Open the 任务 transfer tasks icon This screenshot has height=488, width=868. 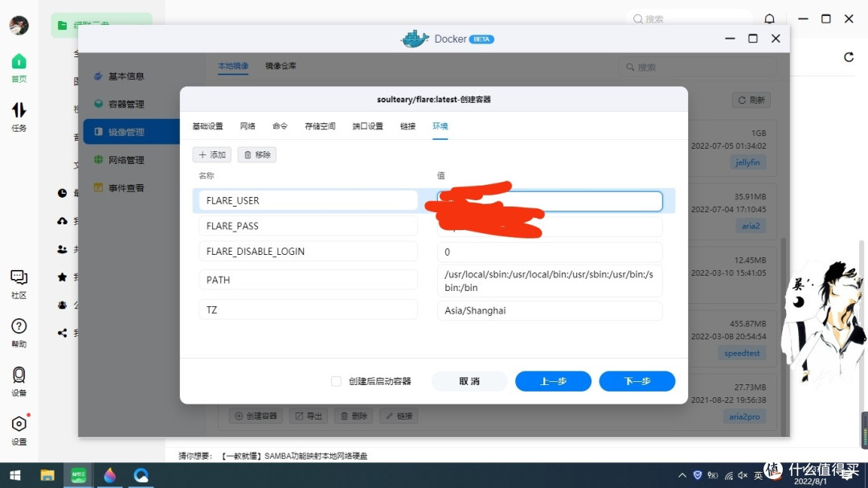click(x=18, y=117)
